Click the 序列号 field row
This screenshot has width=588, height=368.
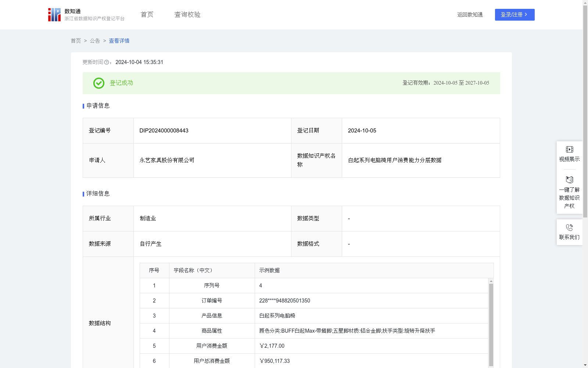point(314,286)
